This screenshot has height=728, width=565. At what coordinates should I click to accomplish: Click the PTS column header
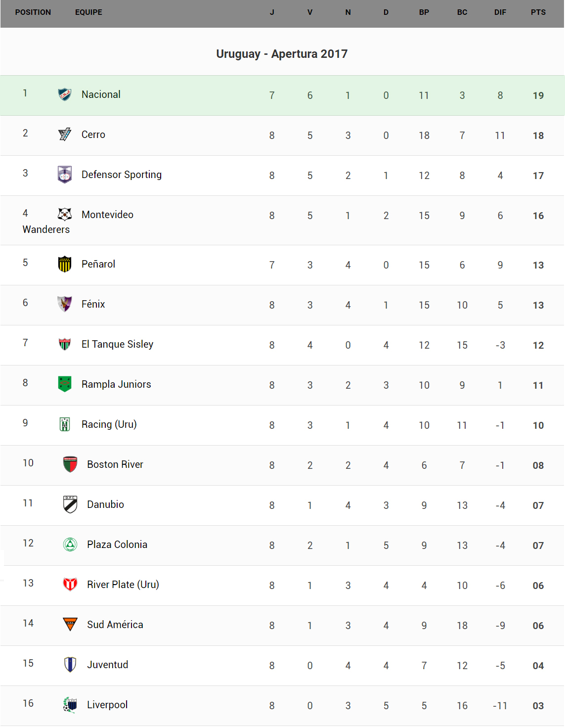(538, 12)
